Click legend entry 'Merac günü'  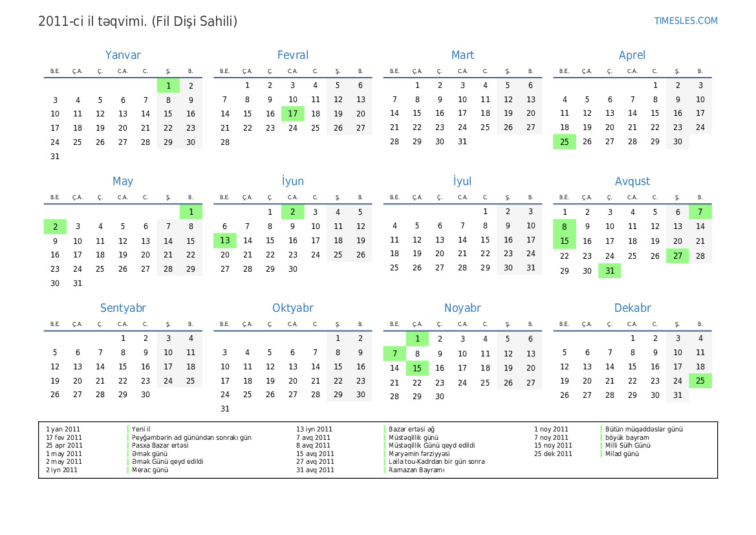click(150, 470)
